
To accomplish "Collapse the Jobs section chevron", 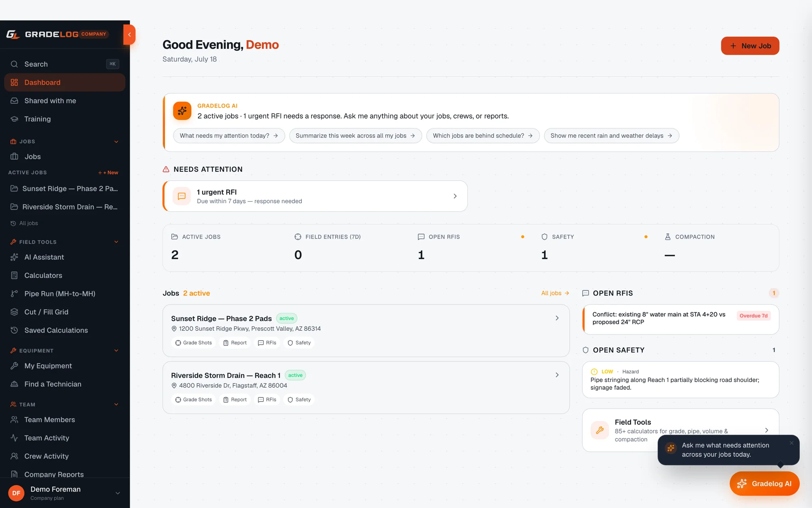I will coord(116,141).
